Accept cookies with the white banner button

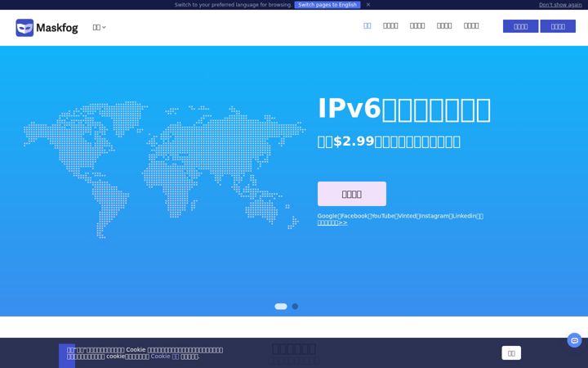tap(511, 353)
